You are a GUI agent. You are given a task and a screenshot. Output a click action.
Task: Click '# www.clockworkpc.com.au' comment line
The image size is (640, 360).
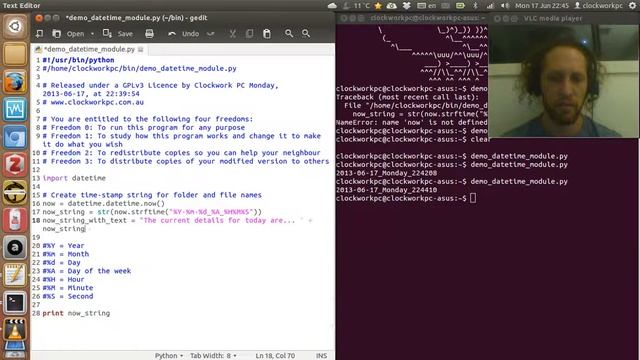tap(93, 102)
